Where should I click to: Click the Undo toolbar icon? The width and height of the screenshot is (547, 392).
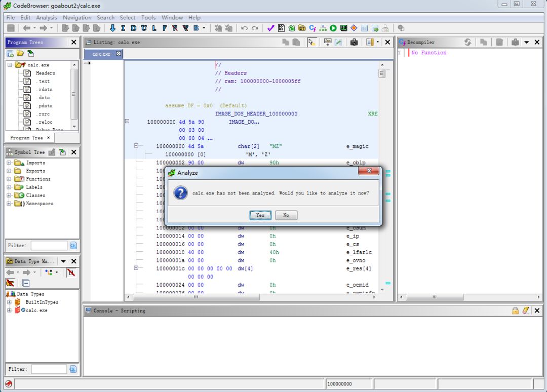(x=244, y=28)
